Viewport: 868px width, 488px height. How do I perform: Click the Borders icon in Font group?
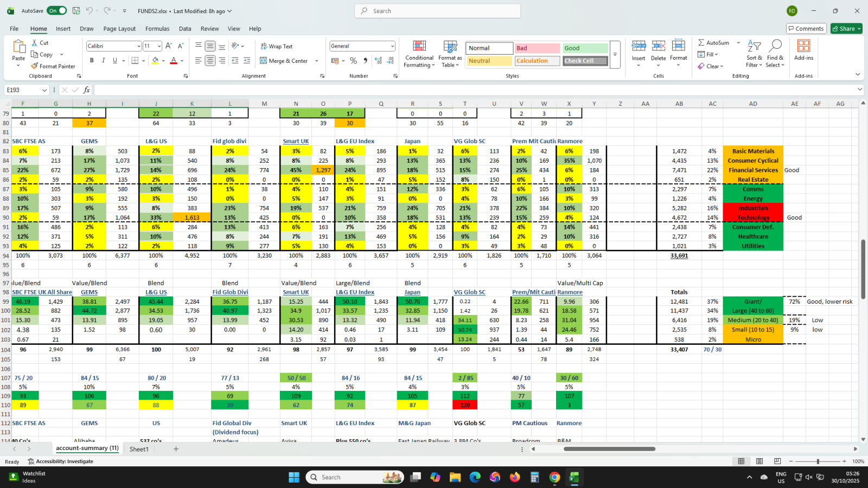(135, 61)
